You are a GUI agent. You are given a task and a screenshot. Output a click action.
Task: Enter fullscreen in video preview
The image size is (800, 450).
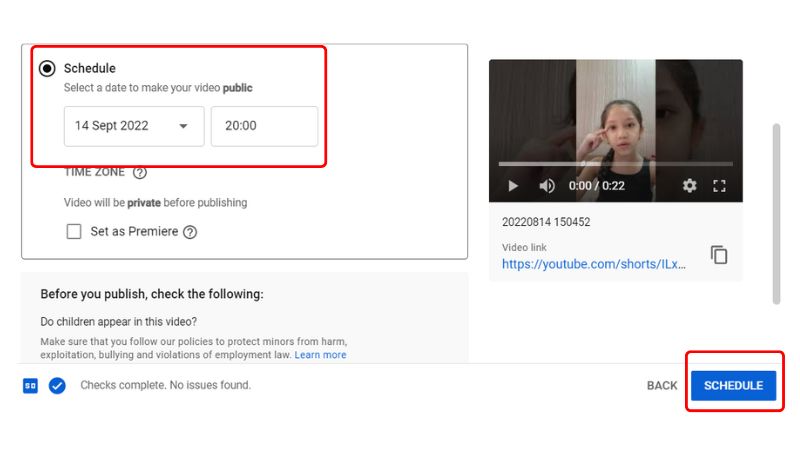tap(719, 186)
